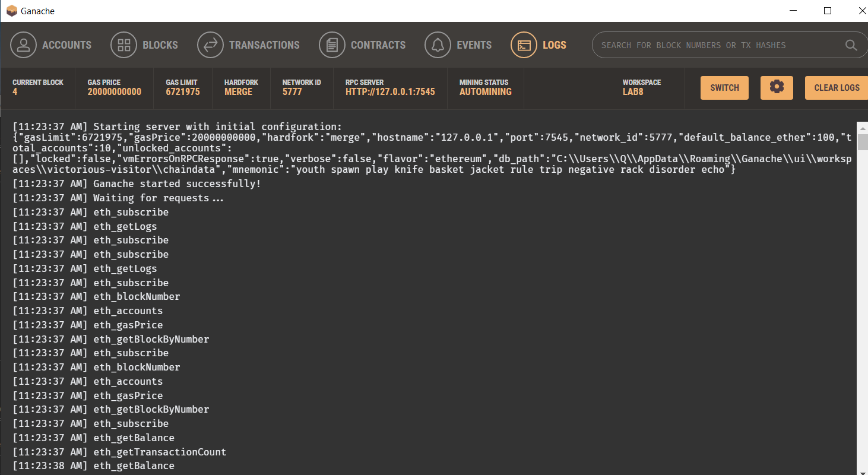
Task: Minimize the Ganache window
Action: point(792,11)
